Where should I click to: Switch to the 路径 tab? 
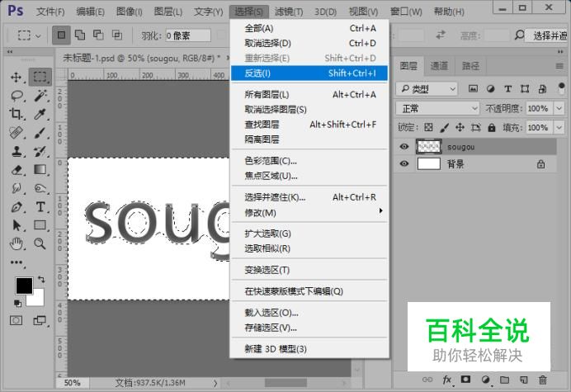point(470,66)
